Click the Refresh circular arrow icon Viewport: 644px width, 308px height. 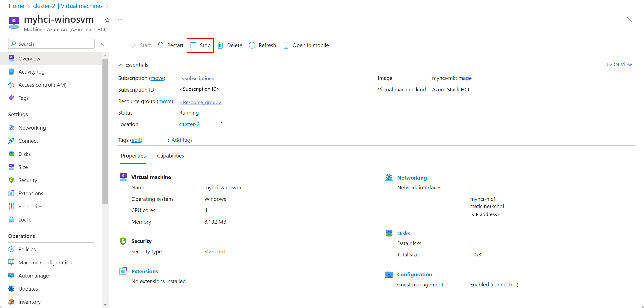pyautogui.click(x=252, y=45)
